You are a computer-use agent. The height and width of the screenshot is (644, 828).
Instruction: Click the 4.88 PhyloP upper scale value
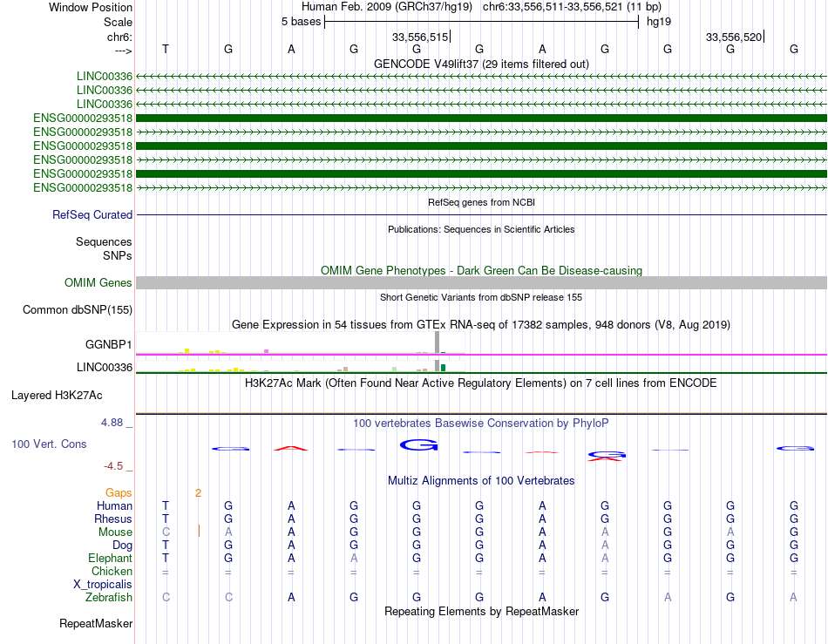point(112,423)
